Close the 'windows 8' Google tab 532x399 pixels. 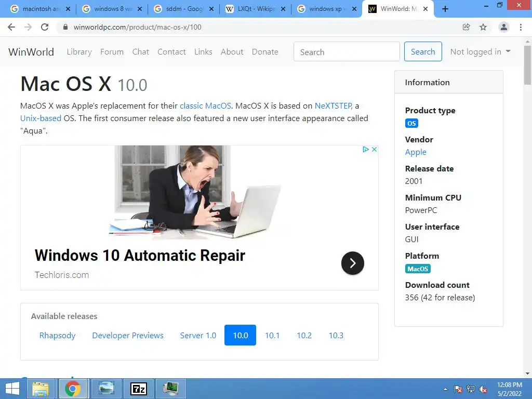tap(139, 9)
